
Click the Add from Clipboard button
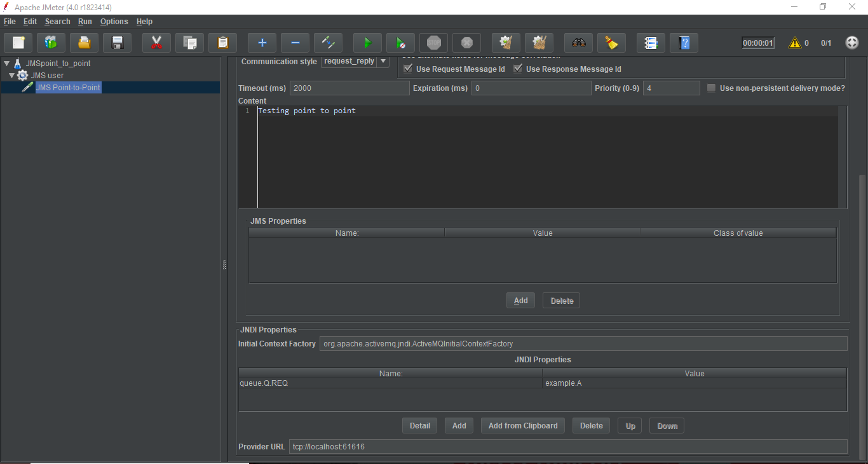click(x=523, y=426)
